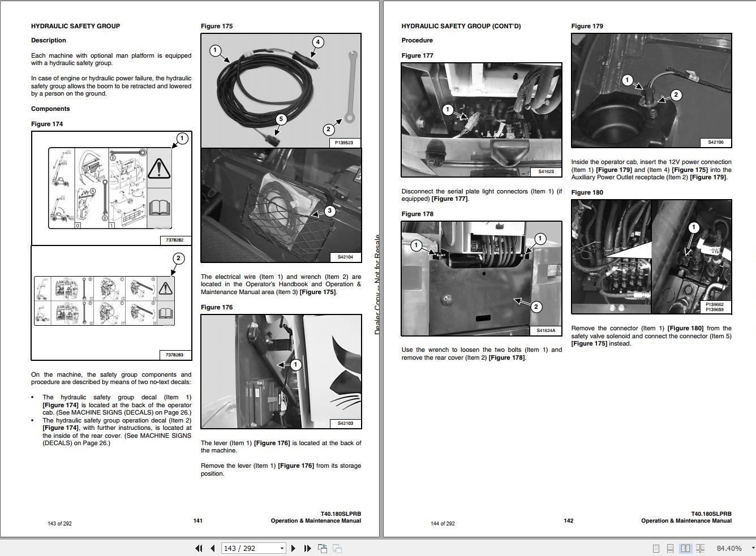Click Figure 175 cable photo
This screenshot has height=556, width=756.
point(281,90)
